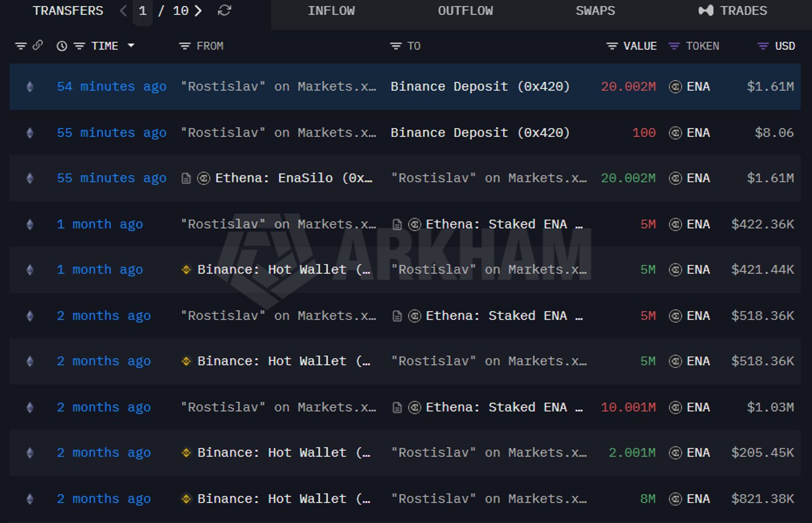The image size is (812, 523).
Task: Click the $421.44K USD amount
Action: (x=763, y=270)
